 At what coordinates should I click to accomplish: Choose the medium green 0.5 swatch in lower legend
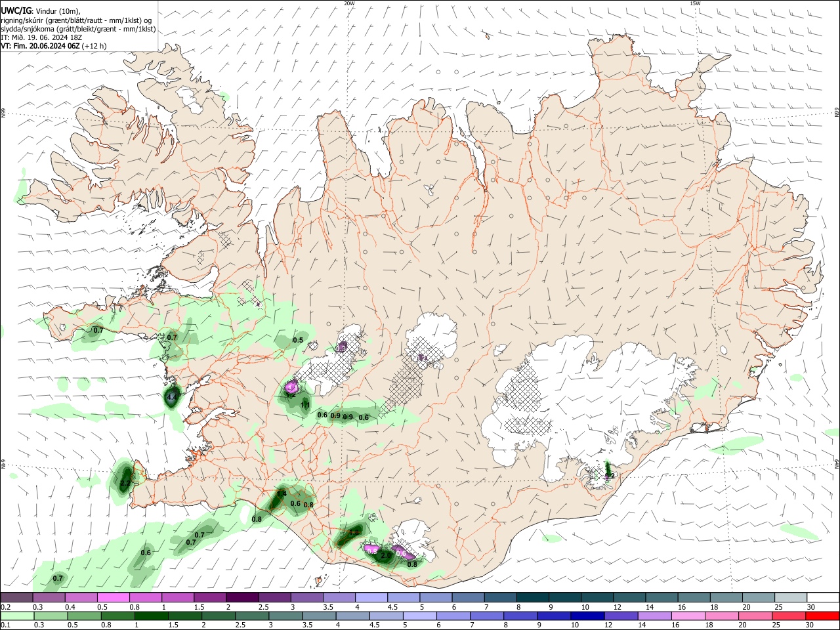click(84, 616)
